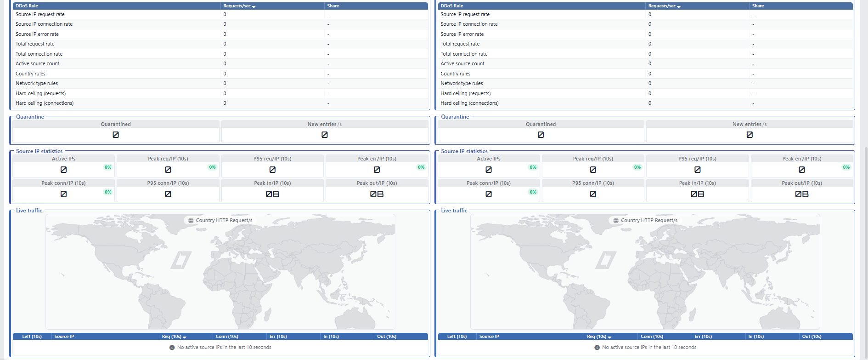Click 'Hard ceiling (requests)' in right table
This screenshot has width=868, height=360.
466,93
